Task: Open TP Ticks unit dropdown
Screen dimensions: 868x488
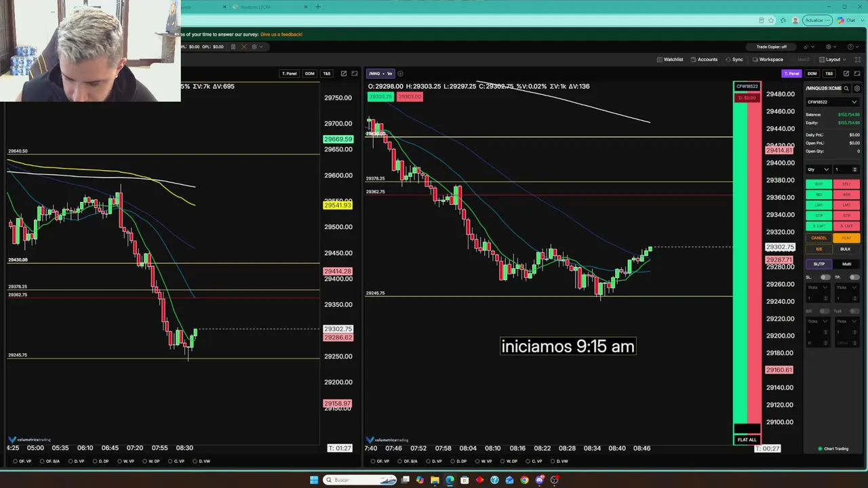Action: click(x=847, y=287)
